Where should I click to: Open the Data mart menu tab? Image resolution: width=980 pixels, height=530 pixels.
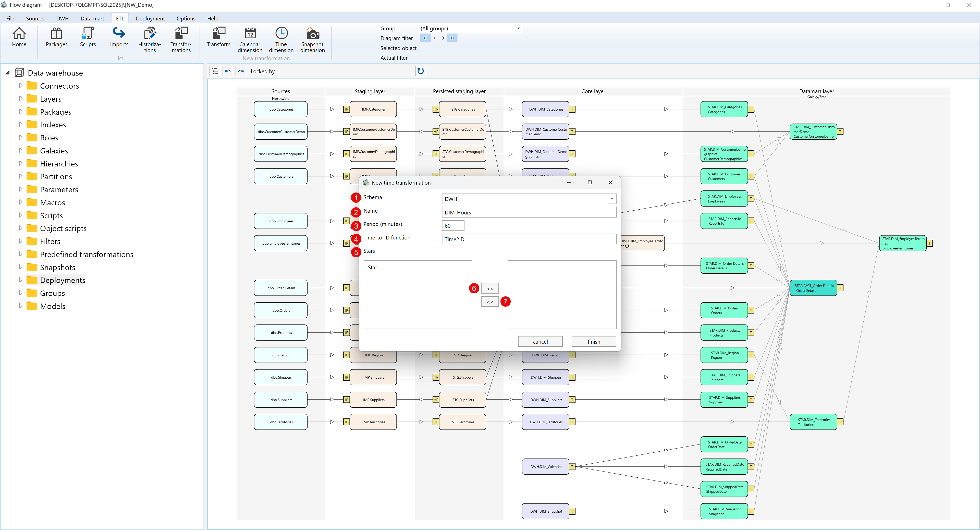point(92,18)
